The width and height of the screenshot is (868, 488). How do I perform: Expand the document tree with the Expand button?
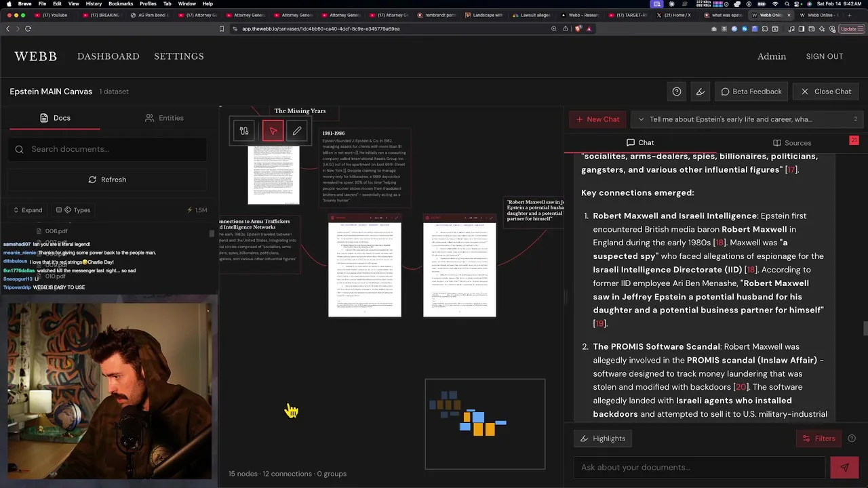tap(28, 210)
